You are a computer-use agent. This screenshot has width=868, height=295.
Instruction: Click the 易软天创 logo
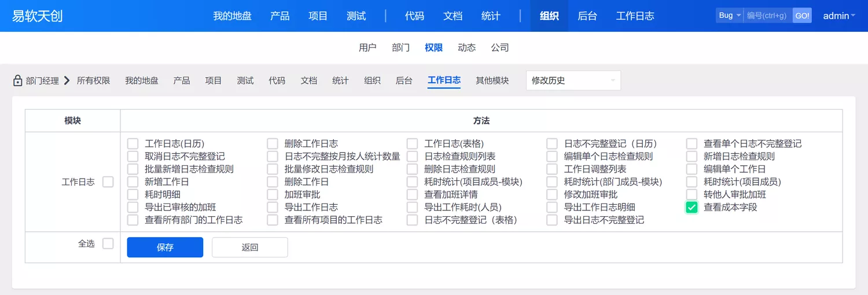point(37,16)
